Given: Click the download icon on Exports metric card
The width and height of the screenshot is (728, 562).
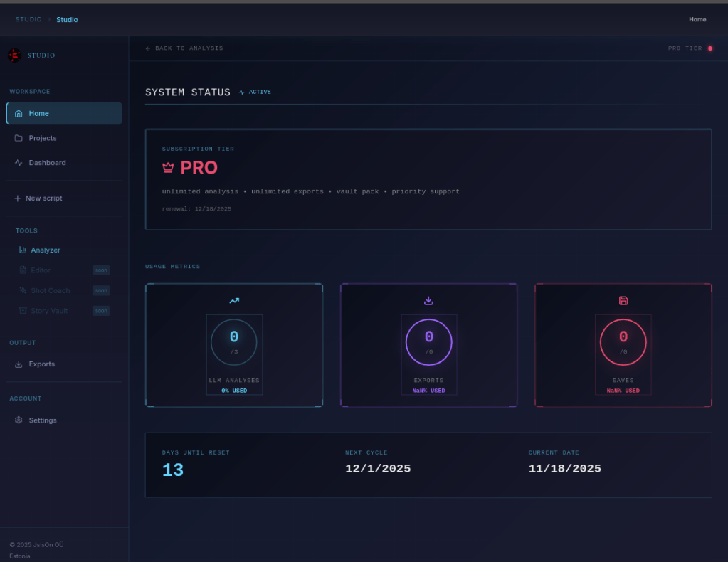Looking at the screenshot, I should [x=428, y=300].
